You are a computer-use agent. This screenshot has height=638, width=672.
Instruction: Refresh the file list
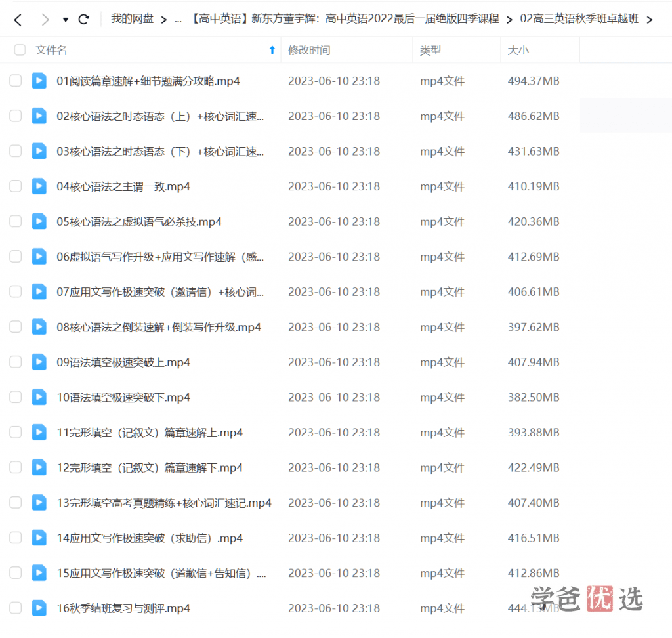(x=84, y=19)
